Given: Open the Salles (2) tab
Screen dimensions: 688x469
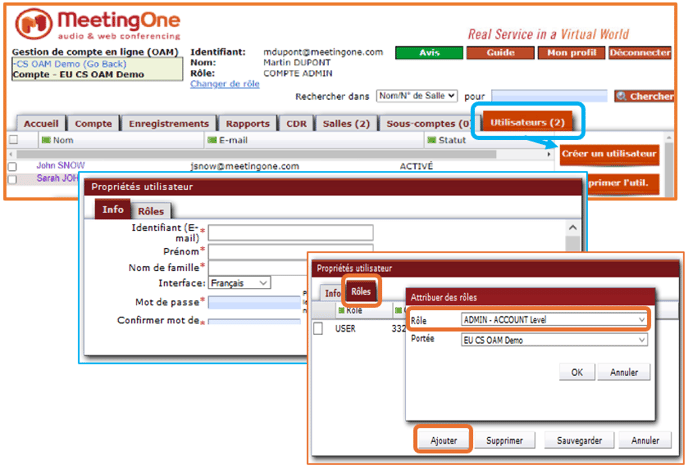Looking at the screenshot, I should (x=346, y=124).
